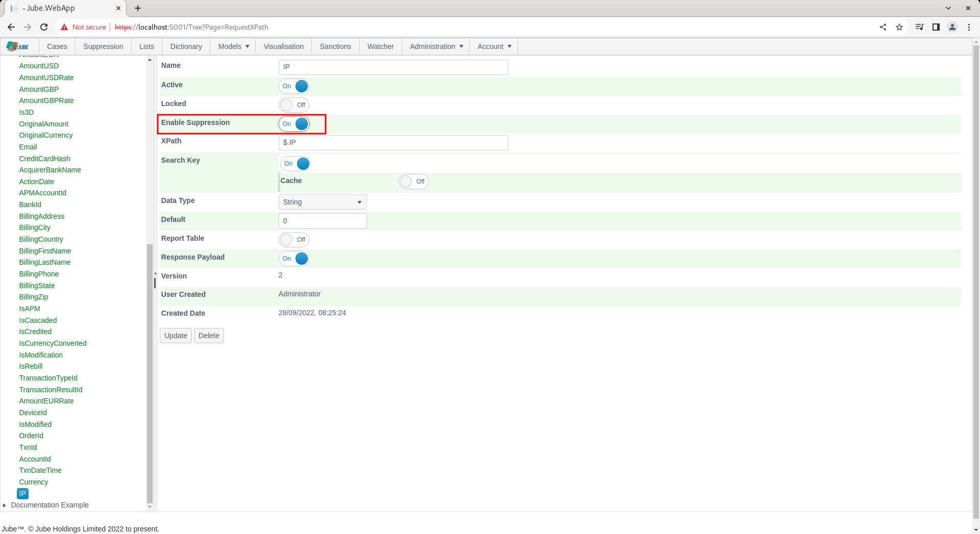Image resolution: width=980 pixels, height=534 pixels.
Task: Click the tree scrollbar down arrow
Action: tap(150, 507)
